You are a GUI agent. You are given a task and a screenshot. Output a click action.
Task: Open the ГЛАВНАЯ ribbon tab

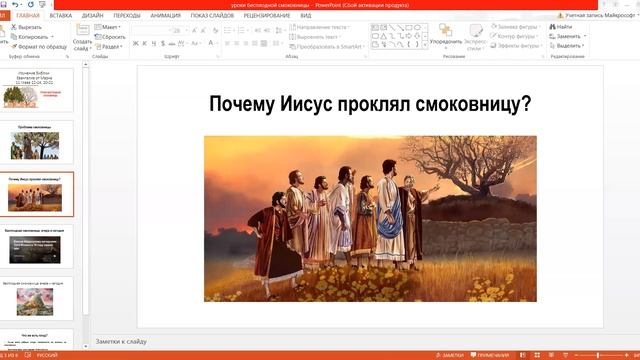click(x=28, y=16)
